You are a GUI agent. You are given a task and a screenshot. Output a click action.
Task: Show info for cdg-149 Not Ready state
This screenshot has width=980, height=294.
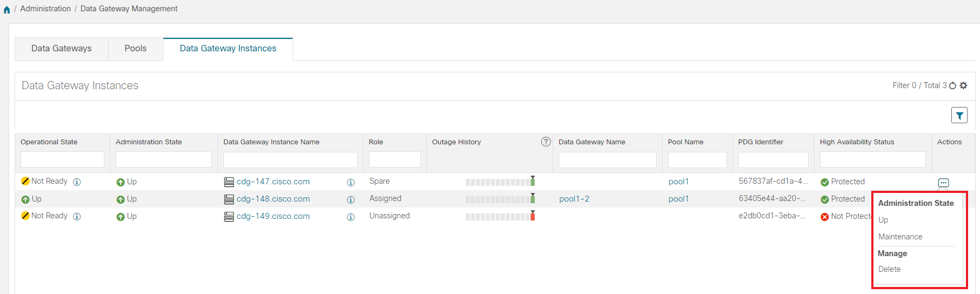77,217
